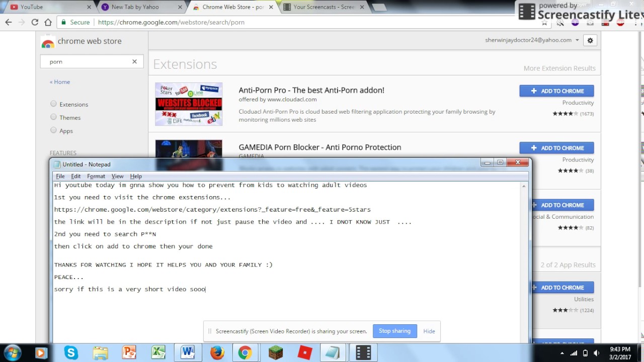Add Anti-Porn Pro to Chrome
Screen dimensions: 644x362
(556, 91)
